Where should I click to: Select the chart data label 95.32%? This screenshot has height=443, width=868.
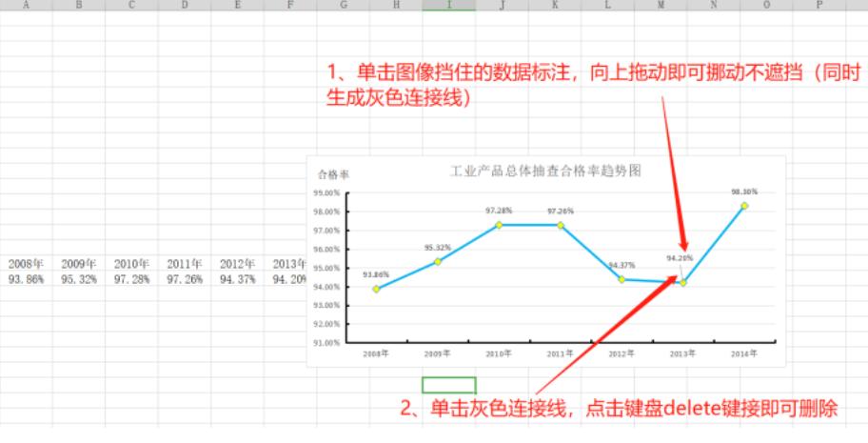point(437,248)
